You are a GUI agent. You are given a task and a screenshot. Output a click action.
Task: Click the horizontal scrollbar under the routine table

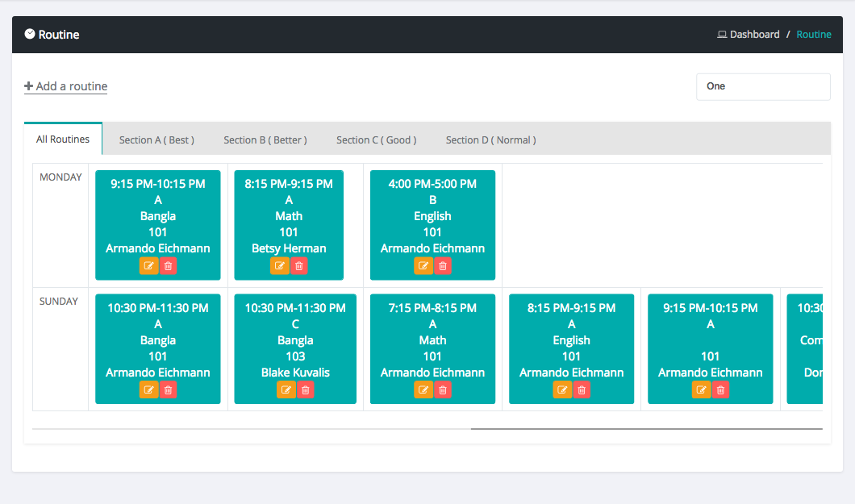645,429
